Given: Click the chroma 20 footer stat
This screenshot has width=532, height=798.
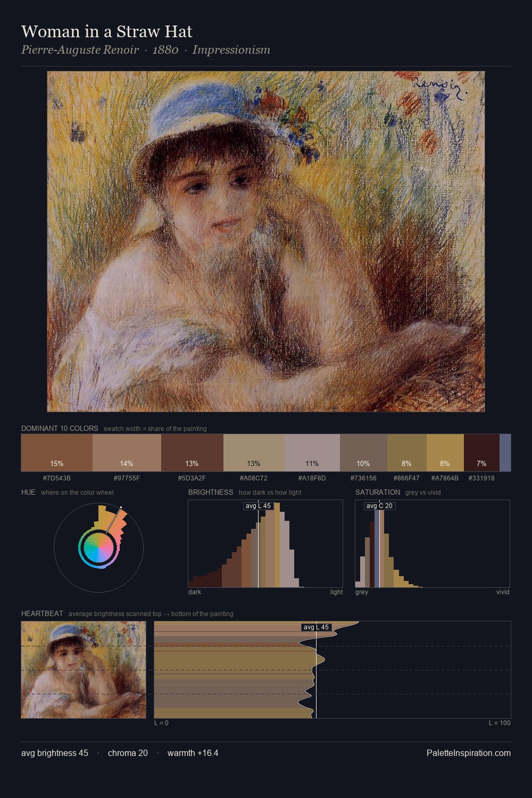Looking at the screenshot, I should pyautogui.click(x=128, y=753).
